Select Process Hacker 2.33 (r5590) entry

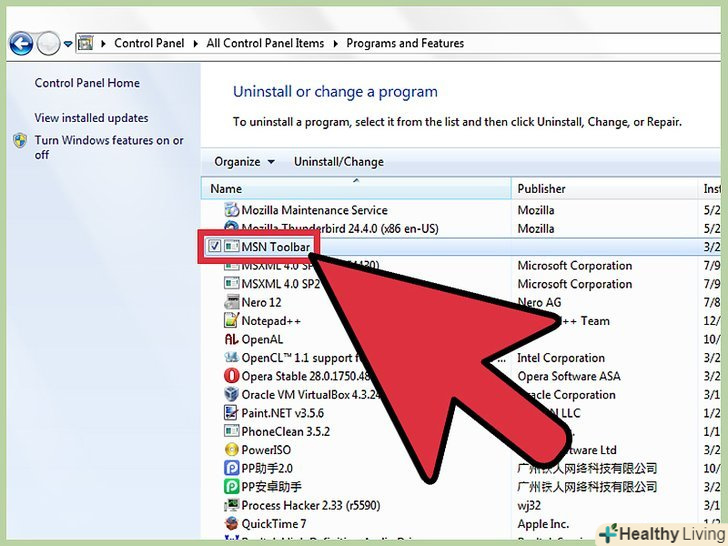311,505
